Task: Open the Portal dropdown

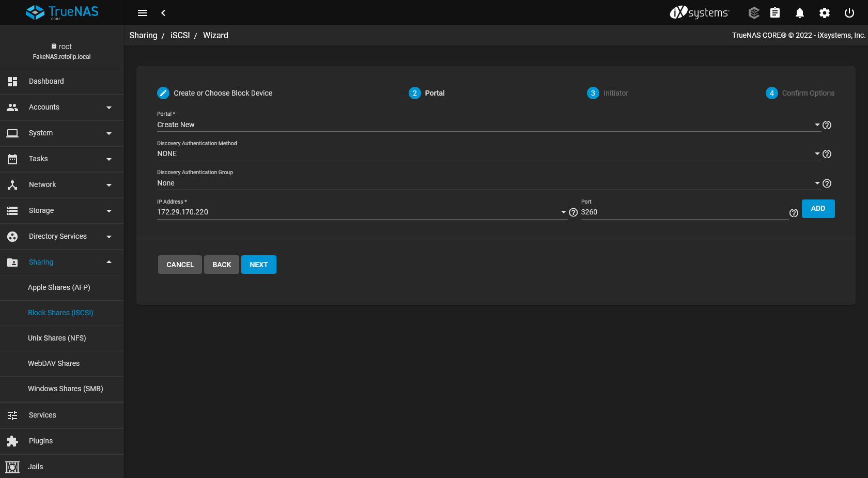Action: (816, 125)
